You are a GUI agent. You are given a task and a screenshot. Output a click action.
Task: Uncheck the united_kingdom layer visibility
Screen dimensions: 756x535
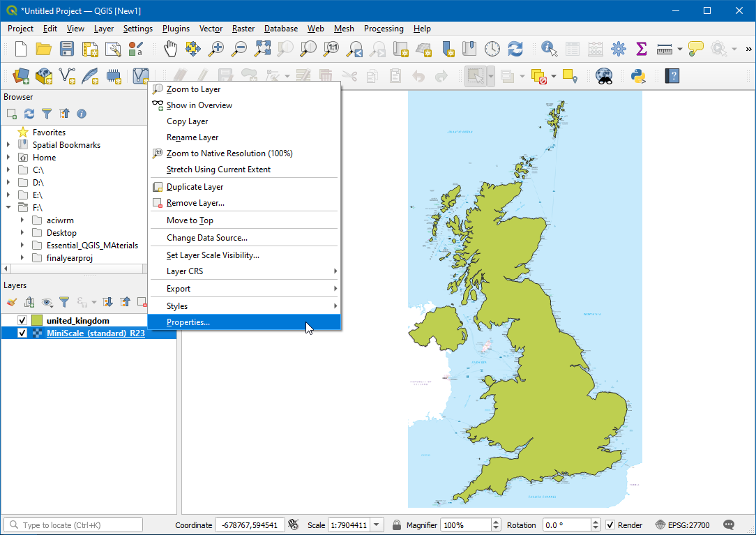pos(22,321)
